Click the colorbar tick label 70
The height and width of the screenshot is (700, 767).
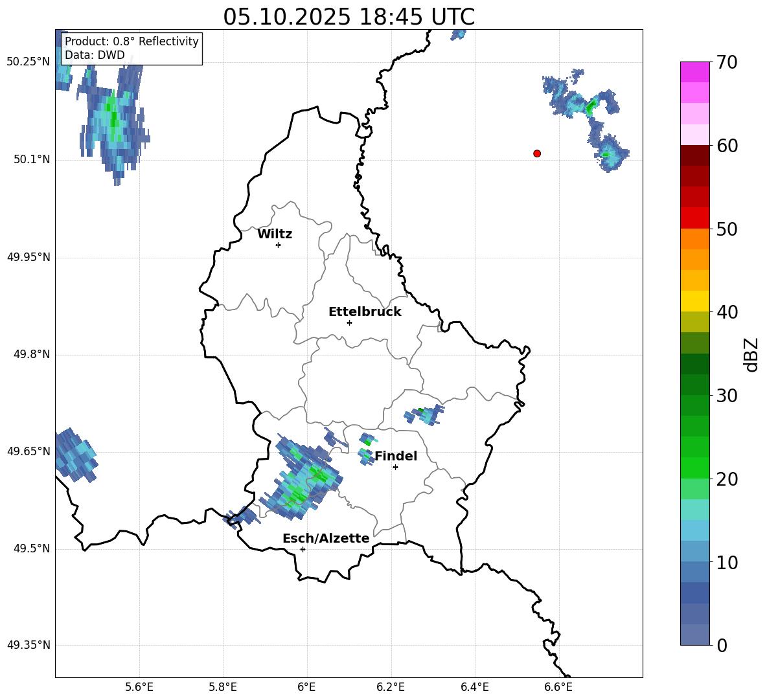point(727,62)
